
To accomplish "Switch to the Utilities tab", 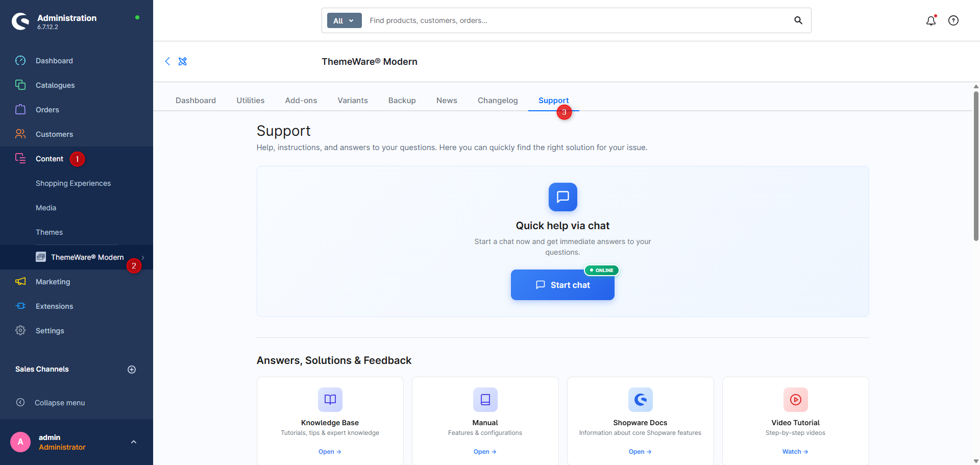I will pos(251,101).
